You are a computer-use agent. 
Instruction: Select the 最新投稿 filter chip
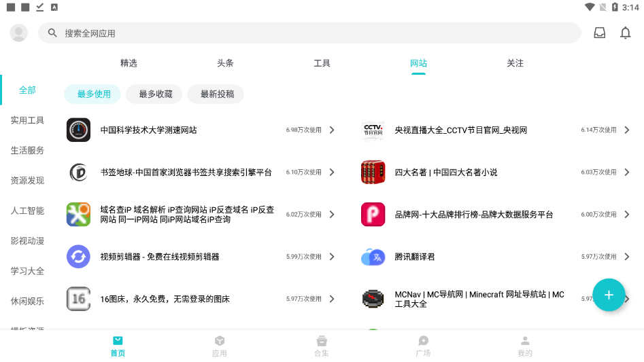[x=217, y=94]
